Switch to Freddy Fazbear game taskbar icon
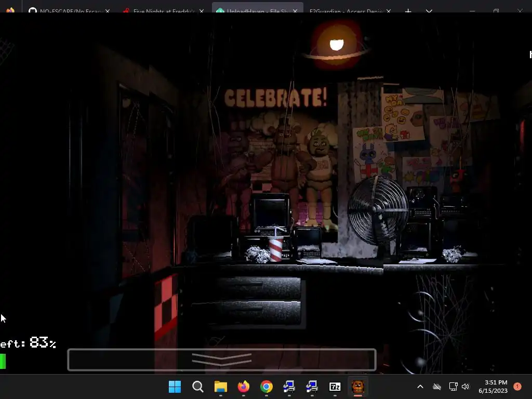The height and width of the screenshot is (399, 532). (x=357, y=387)
